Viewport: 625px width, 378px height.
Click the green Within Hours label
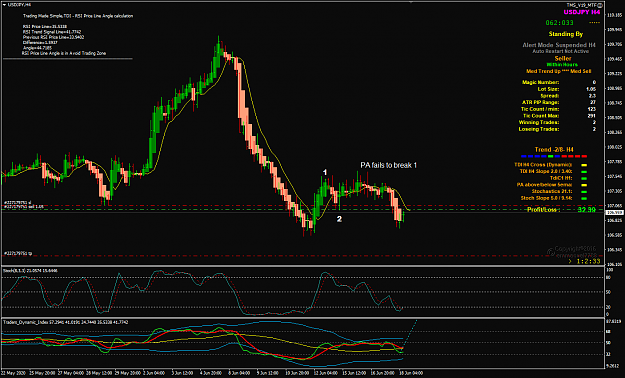pyautogui.click(x=562, y=65)
